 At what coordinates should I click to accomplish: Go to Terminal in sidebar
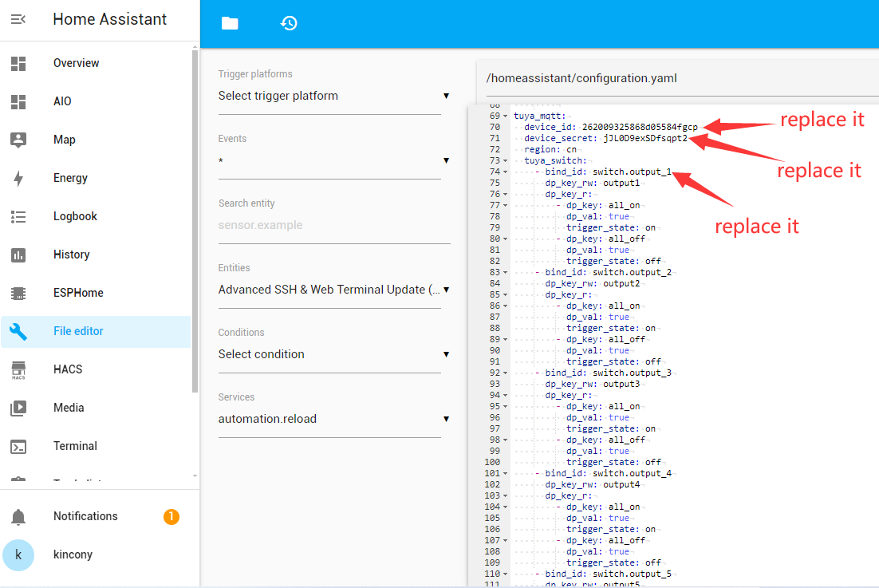point(75,446)
